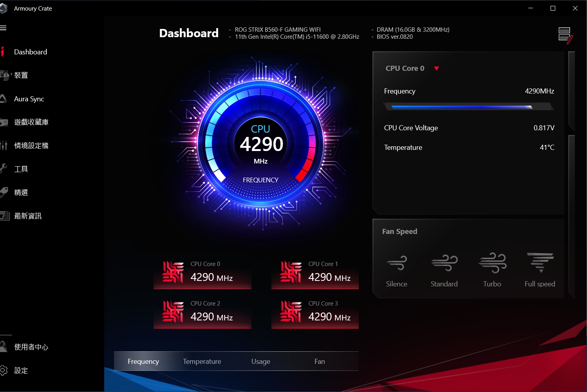Click the Aura Sync triangle icon
The width and height of the screenshot is (587, 392).
tap(3, 99)
